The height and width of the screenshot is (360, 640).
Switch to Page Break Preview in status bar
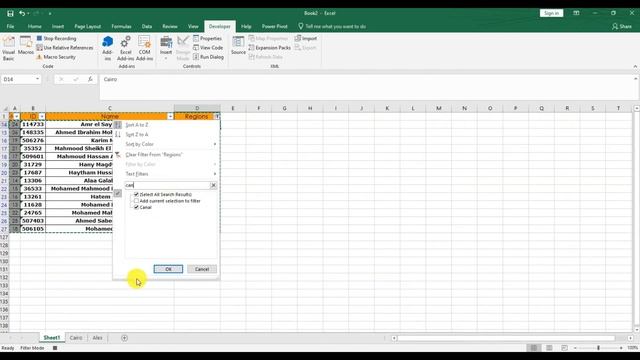(x=564, y=348)
